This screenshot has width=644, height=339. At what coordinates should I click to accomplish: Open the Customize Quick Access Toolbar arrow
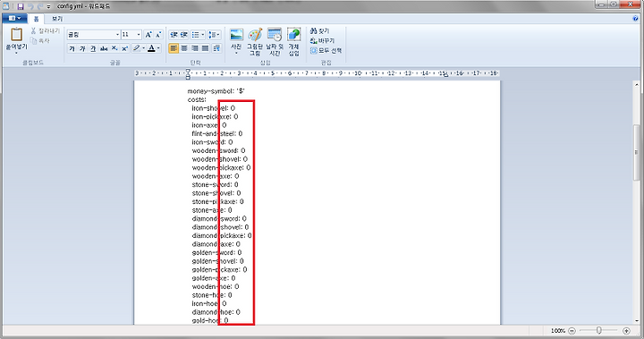pos(48,6)
